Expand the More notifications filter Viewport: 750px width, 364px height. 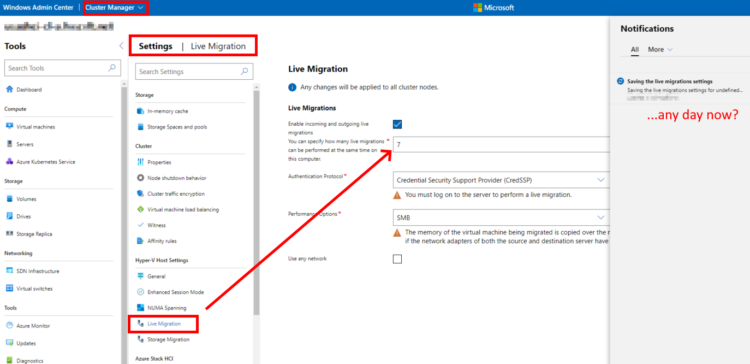(660, 49)
